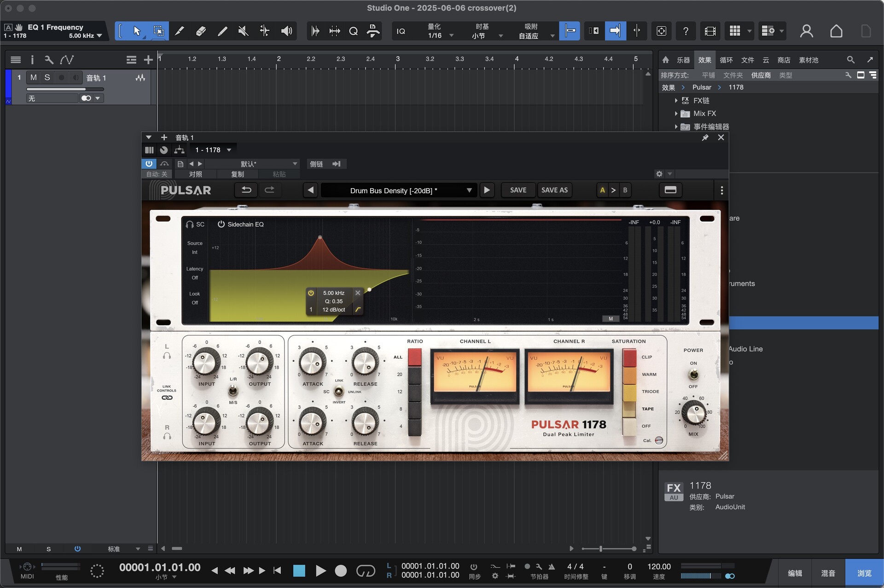Click the browser home icon
This screenshot has width=884, height=588.
(665, 60)
